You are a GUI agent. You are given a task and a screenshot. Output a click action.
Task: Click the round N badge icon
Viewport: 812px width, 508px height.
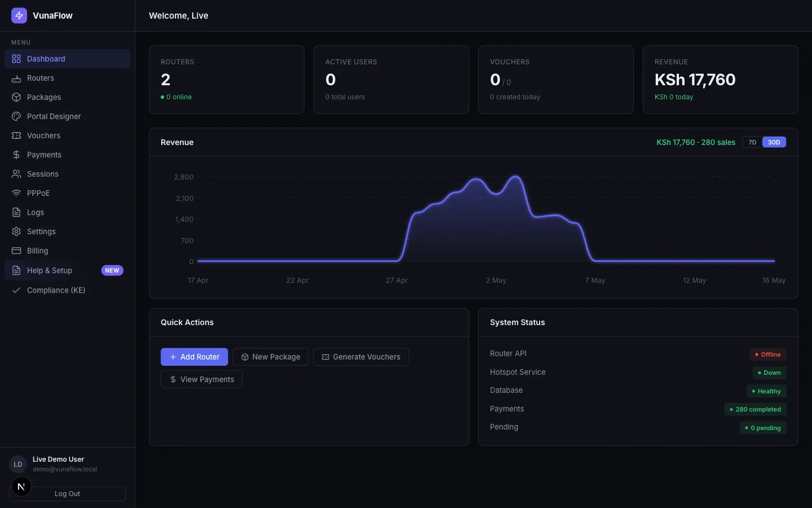tap(21, 487)
